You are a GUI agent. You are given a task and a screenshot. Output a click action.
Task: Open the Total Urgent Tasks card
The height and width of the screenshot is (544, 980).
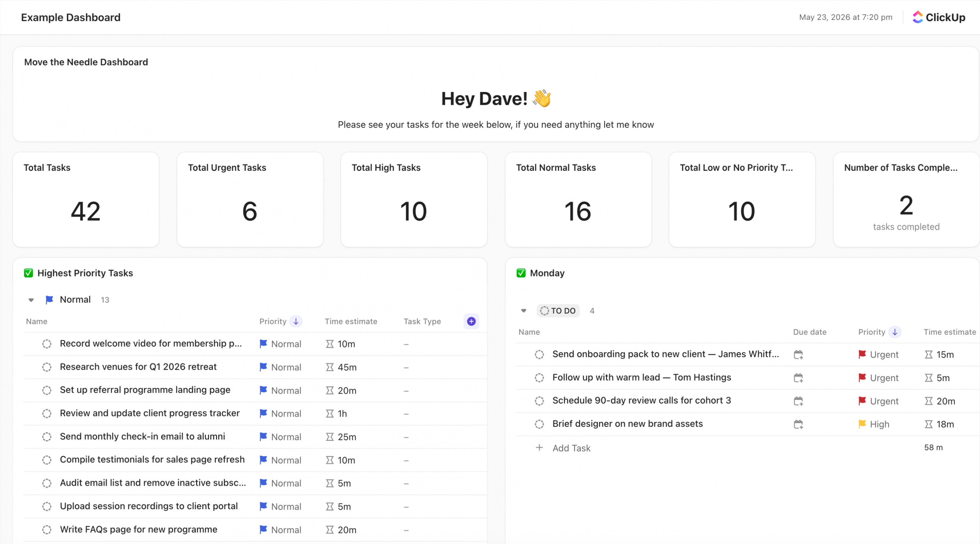250,200
